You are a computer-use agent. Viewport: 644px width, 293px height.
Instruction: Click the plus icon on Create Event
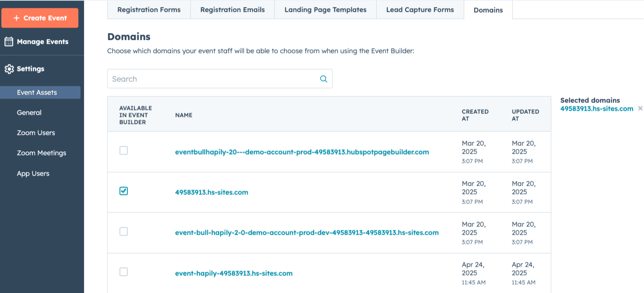[x=17, y=18]
